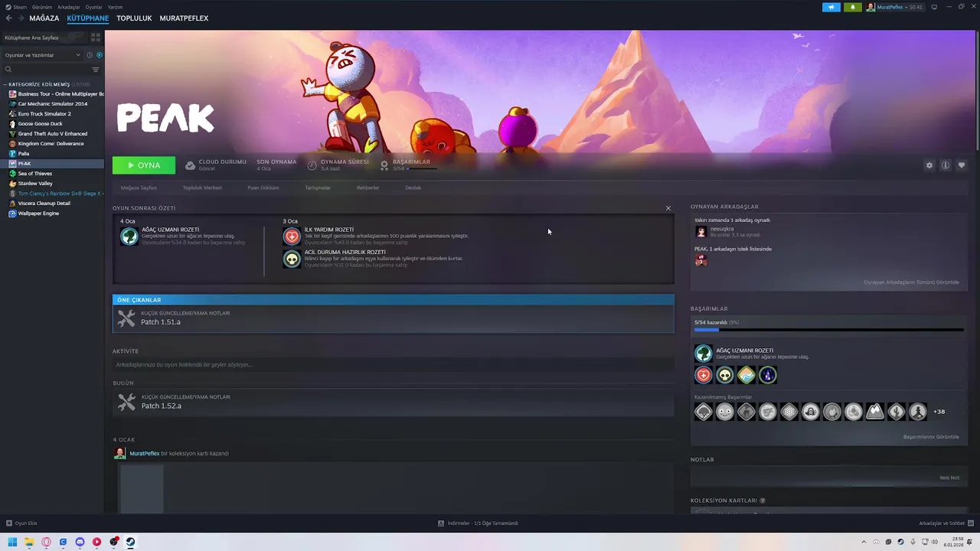This screenshot has width=980, height=551.
Task: Show the +38 remaining achievements
Action: 939,412
